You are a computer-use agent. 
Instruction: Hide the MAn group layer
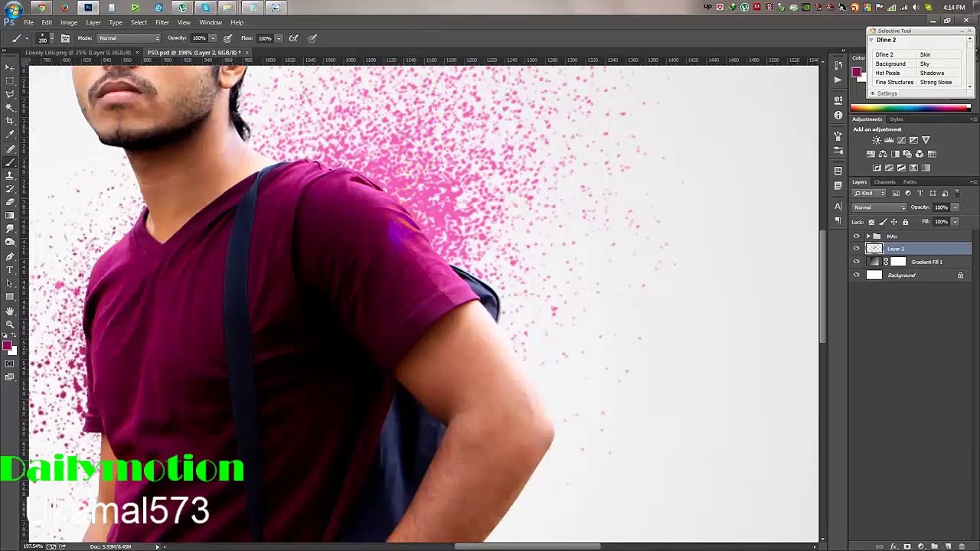[857, 236]
